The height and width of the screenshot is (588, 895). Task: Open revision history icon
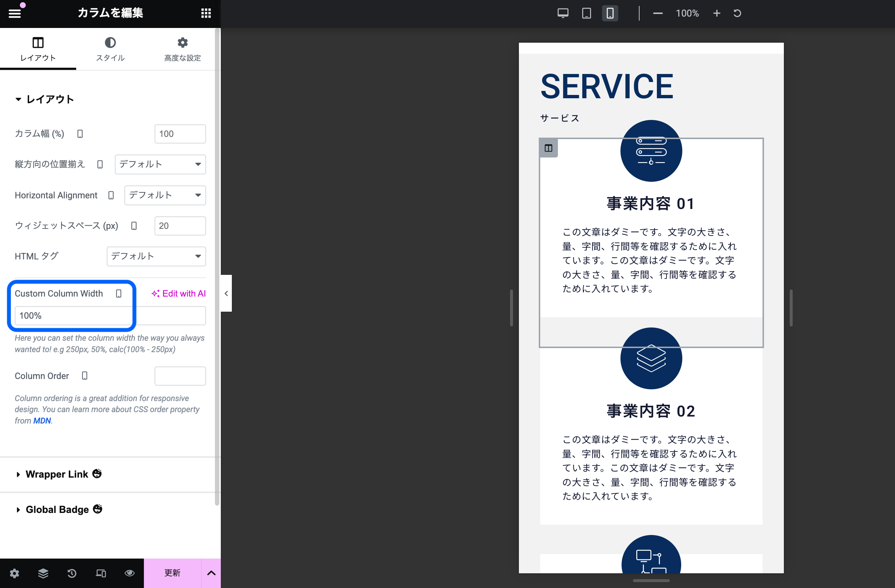72,573
